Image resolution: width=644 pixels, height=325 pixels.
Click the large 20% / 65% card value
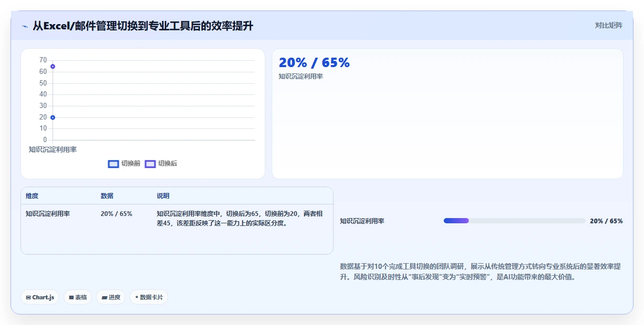pos(314,62)
